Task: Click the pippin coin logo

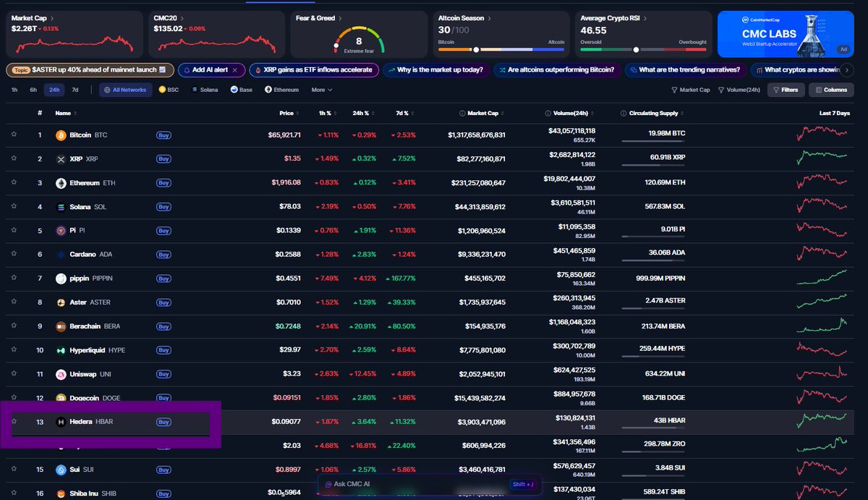Action: 61,279
